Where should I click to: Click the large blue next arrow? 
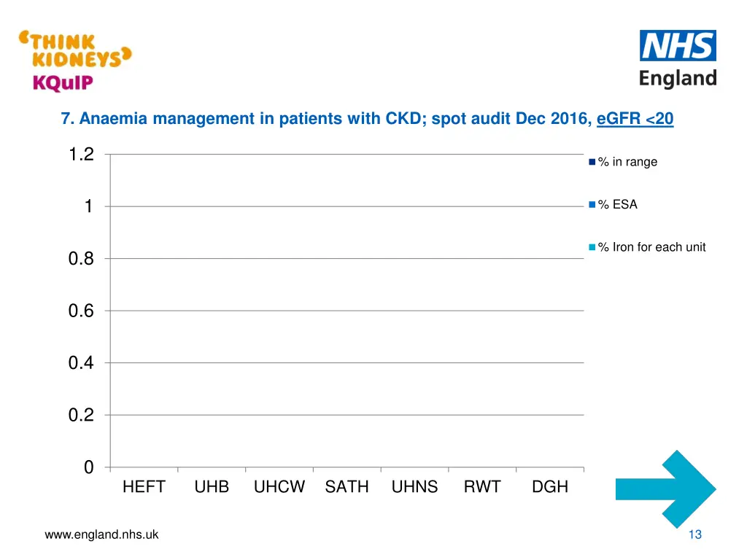pyautogui.click(x=665, y=489)
